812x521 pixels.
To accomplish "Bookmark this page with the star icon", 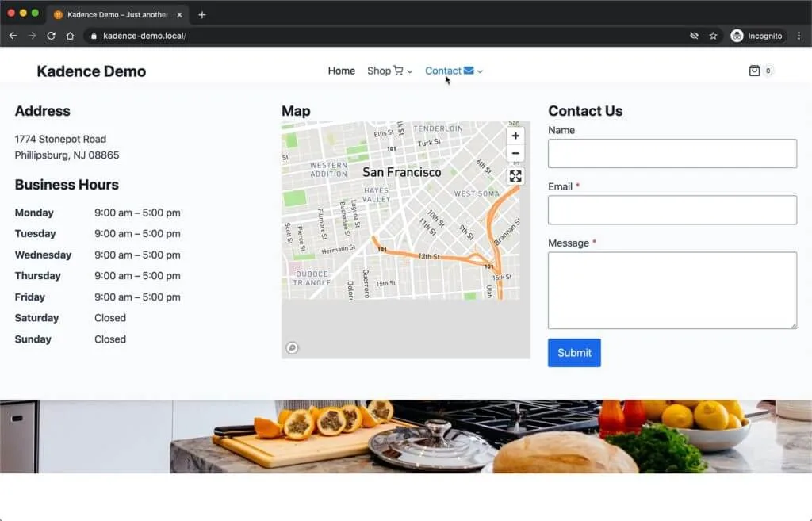I will point(713,36).
